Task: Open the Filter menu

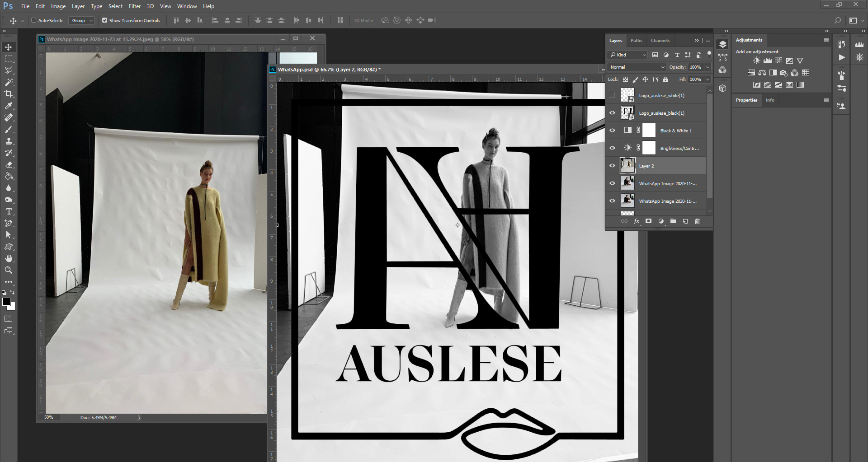Action: point(135,6)
